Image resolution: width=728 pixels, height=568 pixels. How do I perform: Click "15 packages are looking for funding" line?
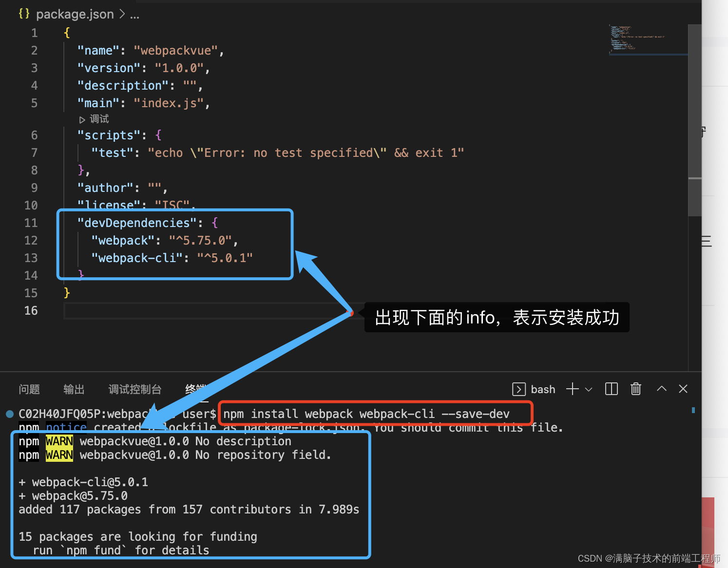138,537
